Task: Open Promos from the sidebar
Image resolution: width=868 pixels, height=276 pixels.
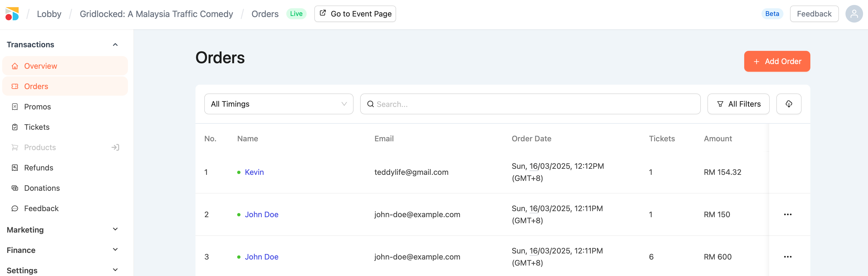Action: tap(37, 107)
